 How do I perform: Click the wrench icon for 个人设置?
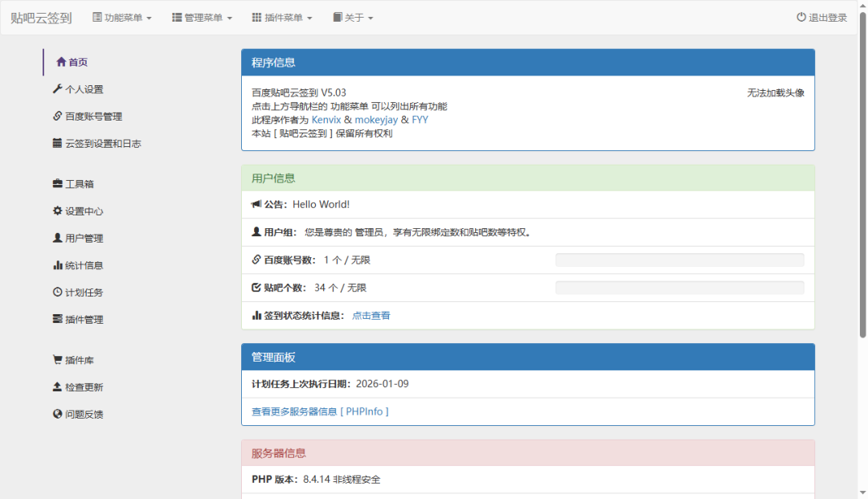pyautogui.click(x=57, y=89)
